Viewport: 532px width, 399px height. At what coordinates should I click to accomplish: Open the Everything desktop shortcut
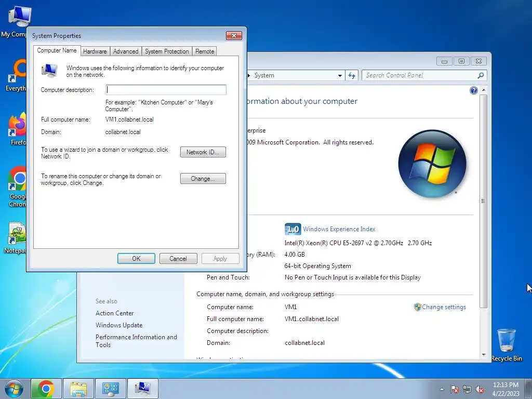[15, 75]
